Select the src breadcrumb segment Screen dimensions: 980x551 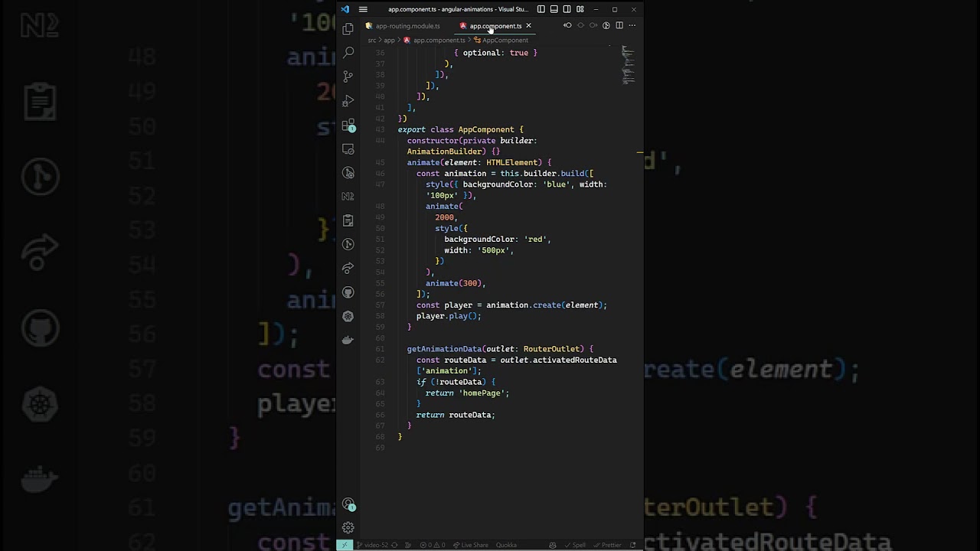(x=372, y=41)
